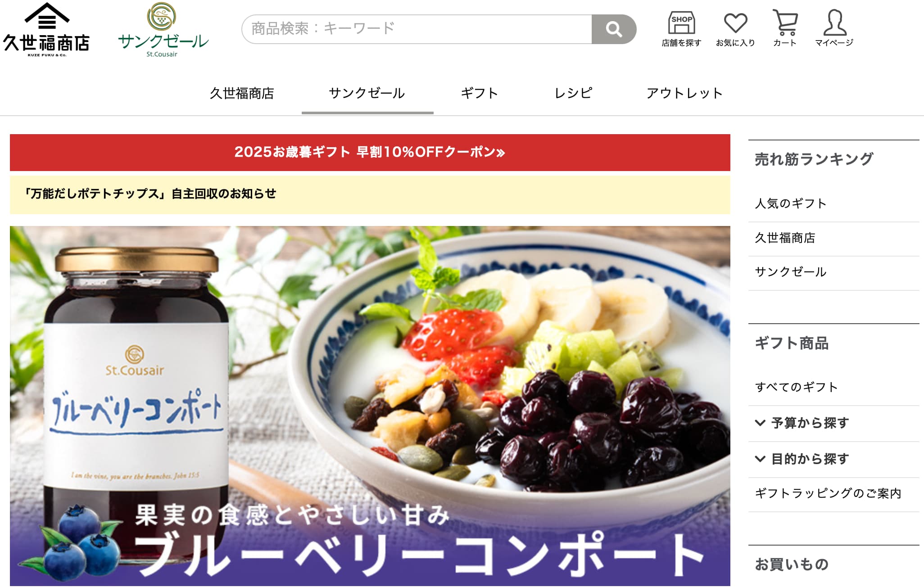This screenshot has height=587, width=924.
Task: Click the green St.Cousair logo
Action: point(163,30)
